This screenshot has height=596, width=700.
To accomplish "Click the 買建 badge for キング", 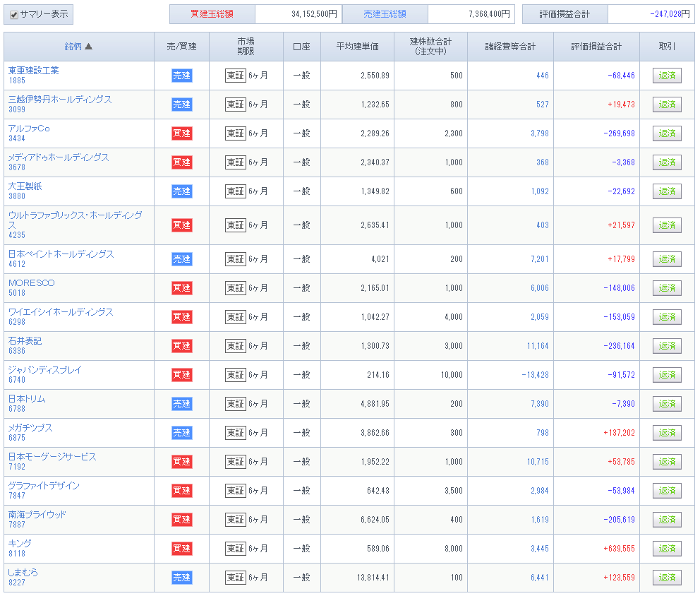I will point(181,549).
